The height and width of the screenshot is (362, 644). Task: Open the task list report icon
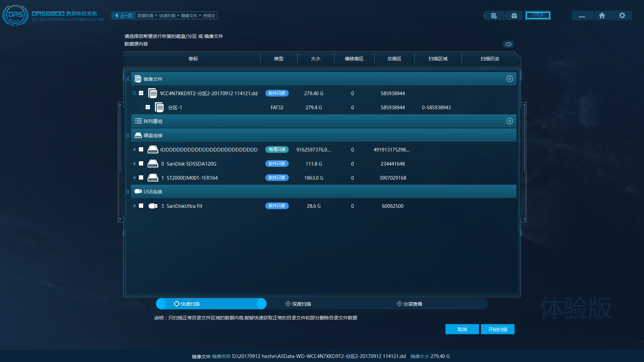coord(494,15)
